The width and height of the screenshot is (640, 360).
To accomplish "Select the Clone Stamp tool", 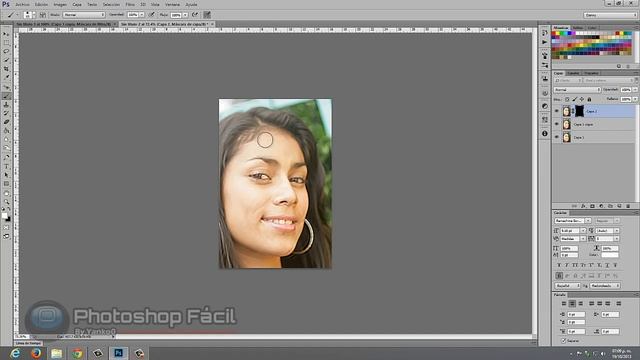I will tap(6, 104).
